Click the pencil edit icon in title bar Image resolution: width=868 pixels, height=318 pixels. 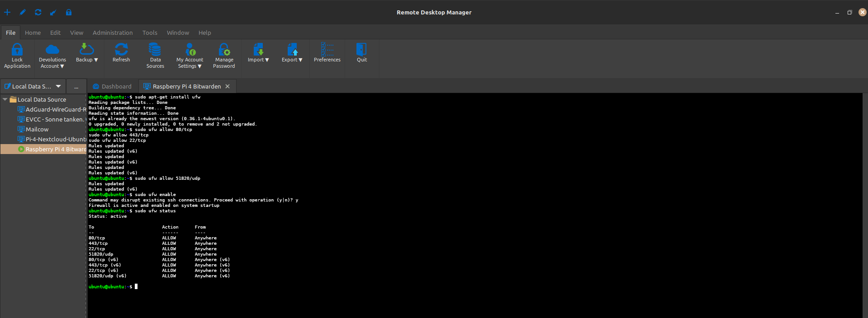[23, 12]
